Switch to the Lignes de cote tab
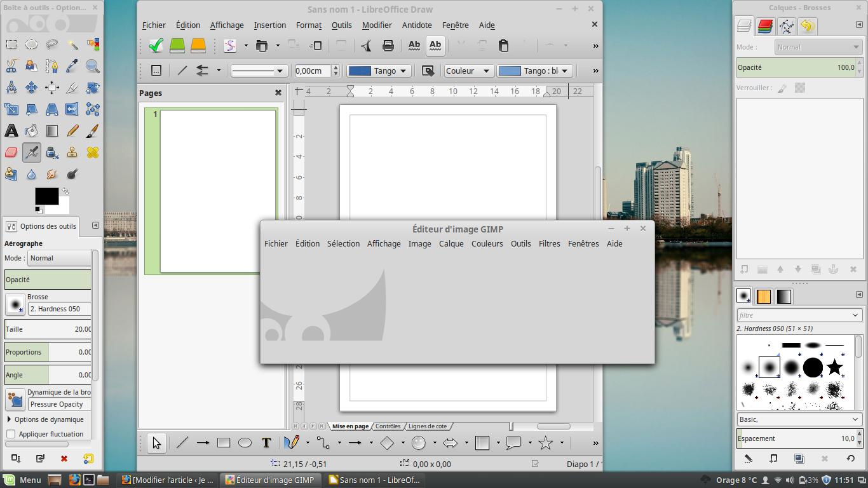868x488 pixels. (x=428, y=426)
